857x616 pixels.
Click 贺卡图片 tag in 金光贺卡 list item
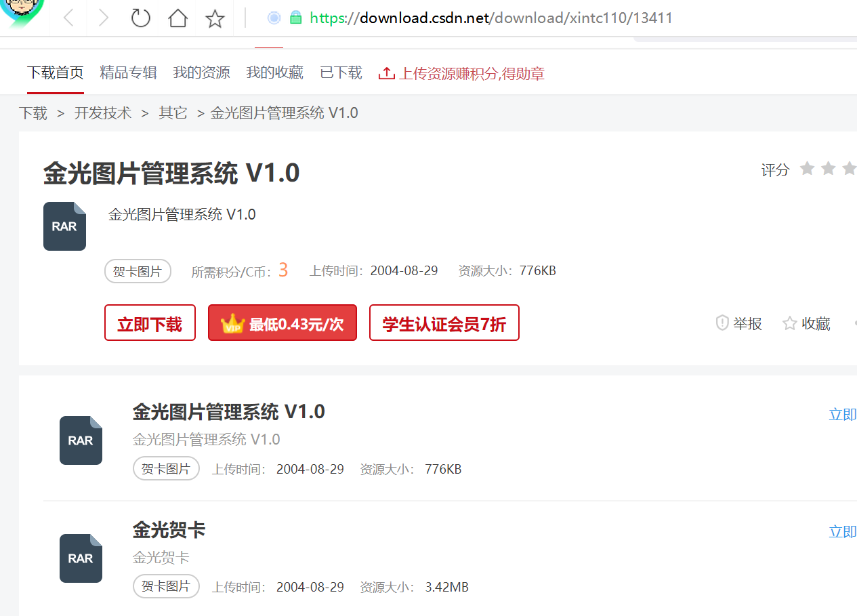click(x=166, y=586)
